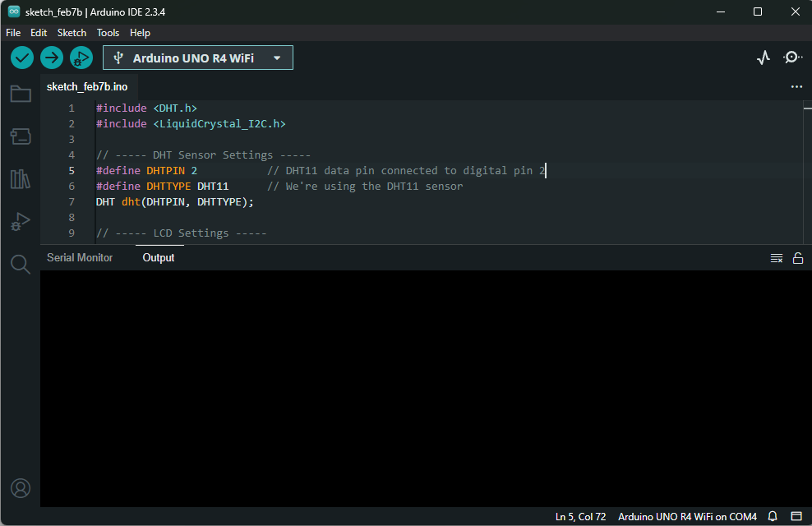
Task: Start debugging with the Debug toolbar button
Action: coord(81,58)
